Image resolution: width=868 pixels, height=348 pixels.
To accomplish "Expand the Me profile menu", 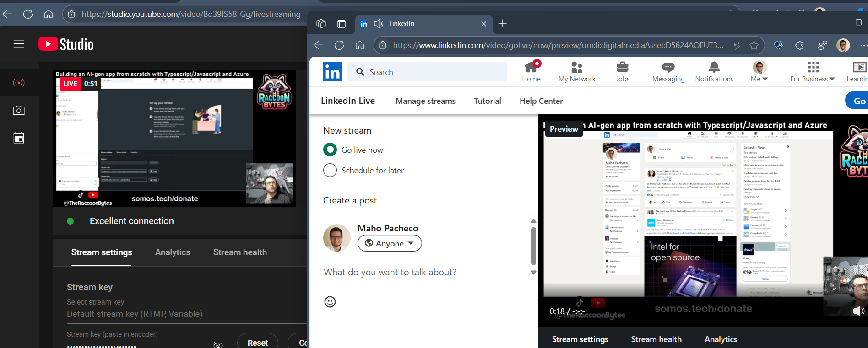I will point(759,72).
